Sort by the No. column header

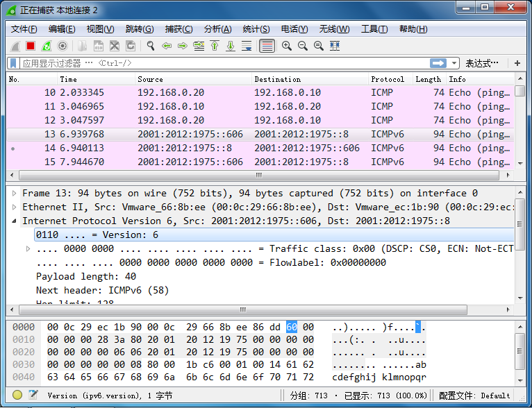tap(31, 79)
